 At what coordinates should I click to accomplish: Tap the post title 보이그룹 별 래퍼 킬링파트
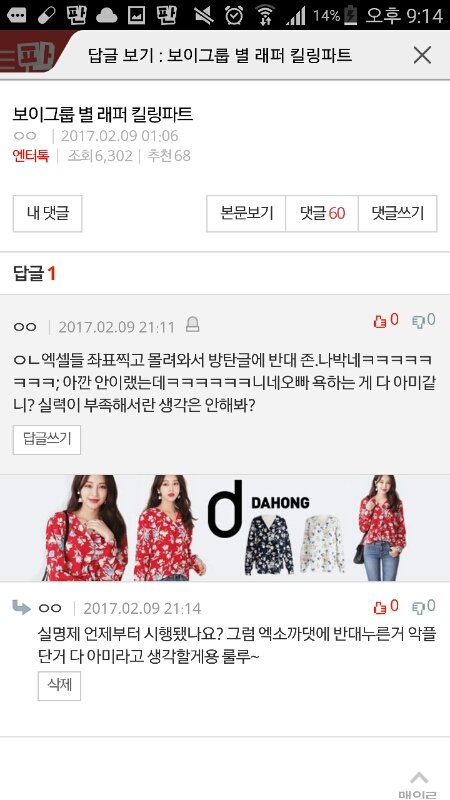click(103, 114)
